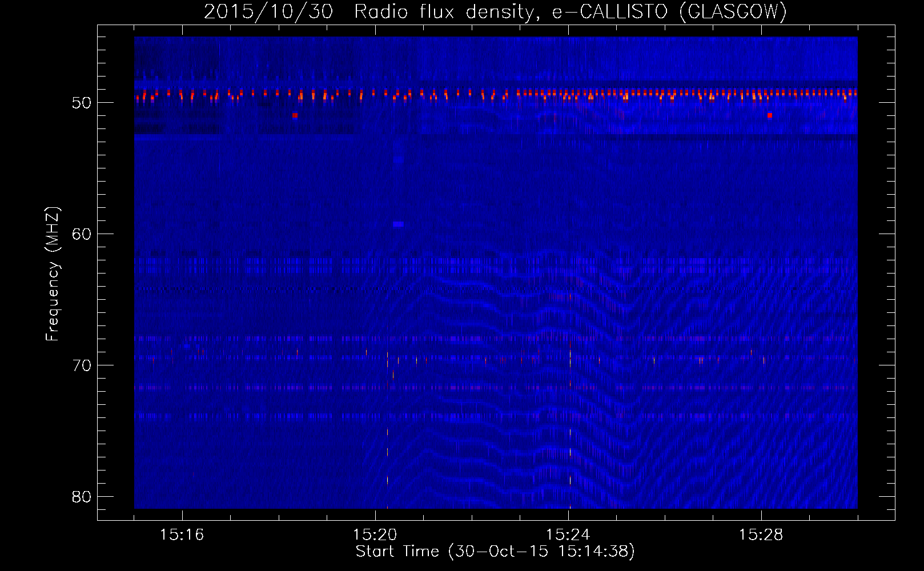
Task: Click the 50 frequency tick label
Action: 82,103
